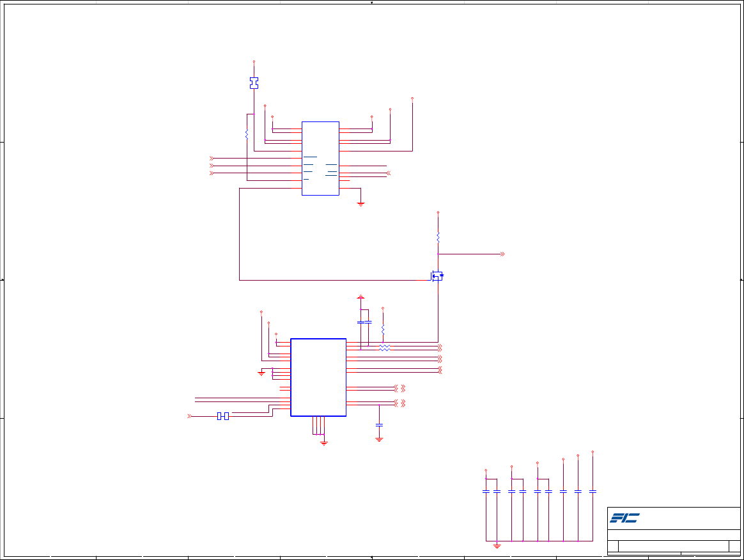
Task: Click the off-page connector right of the upper IC
Action: click(389, 173)
